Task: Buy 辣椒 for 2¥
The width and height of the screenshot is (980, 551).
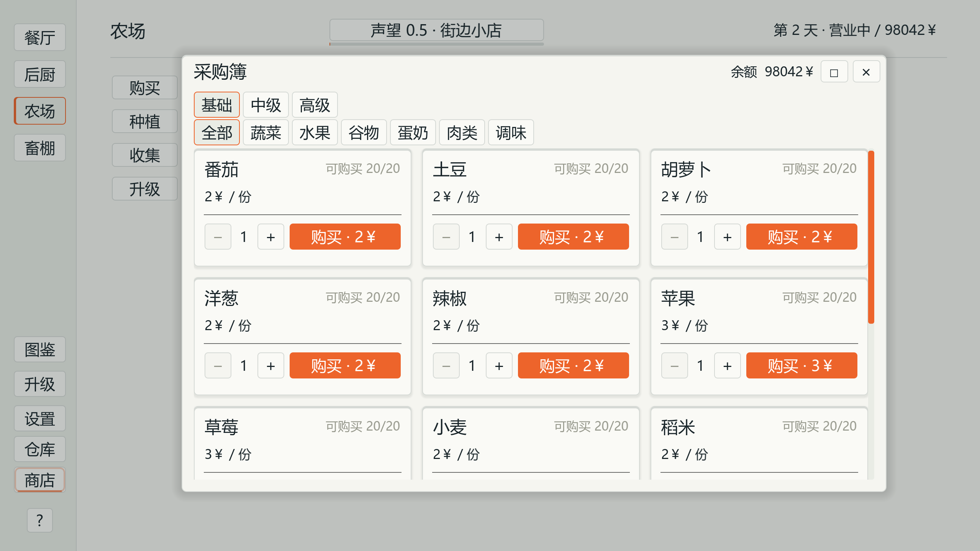Action: [x=573, y=366]
